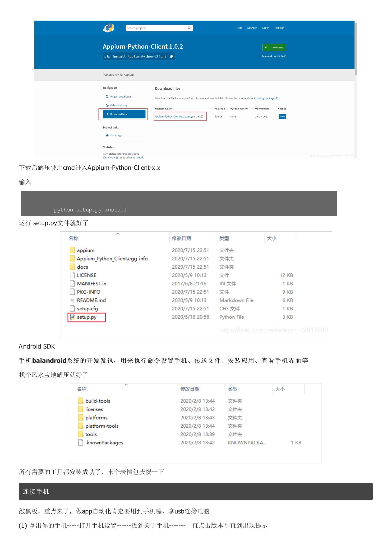
Task: Open Project description navigation item
Action: pos(121,97)
